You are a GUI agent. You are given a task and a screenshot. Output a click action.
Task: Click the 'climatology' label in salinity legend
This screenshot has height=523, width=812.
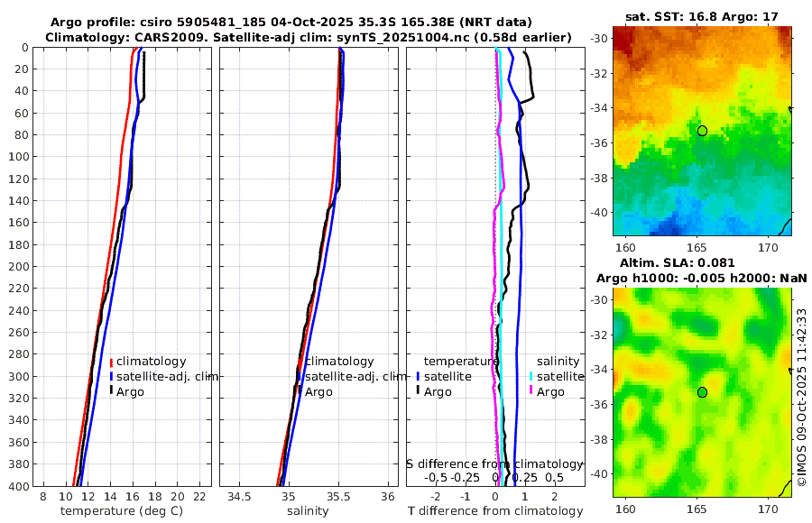(339, 362)
